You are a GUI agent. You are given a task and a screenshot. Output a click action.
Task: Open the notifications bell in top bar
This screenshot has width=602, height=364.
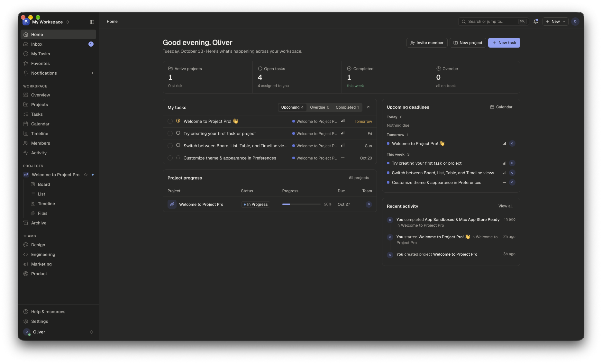pos(535,22)
